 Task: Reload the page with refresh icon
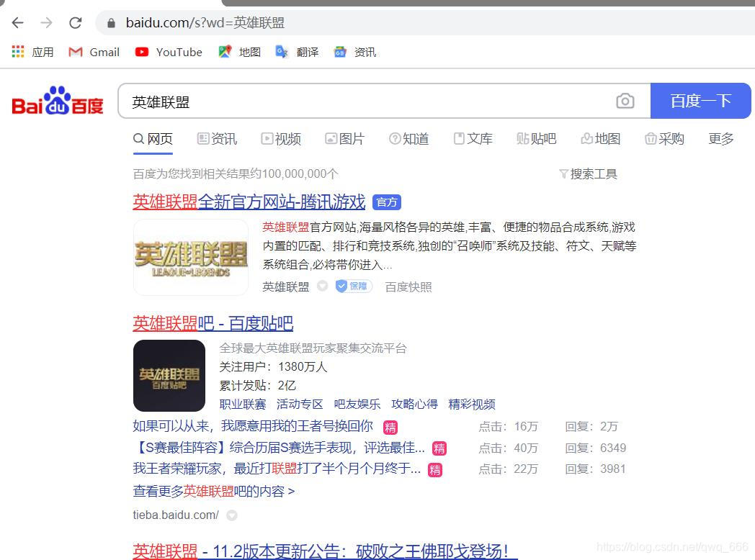tap(75, 22)
